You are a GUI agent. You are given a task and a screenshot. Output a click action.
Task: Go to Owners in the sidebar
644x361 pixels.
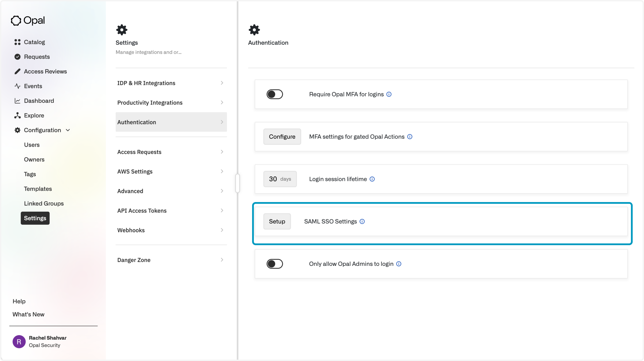tap(34, 160)
